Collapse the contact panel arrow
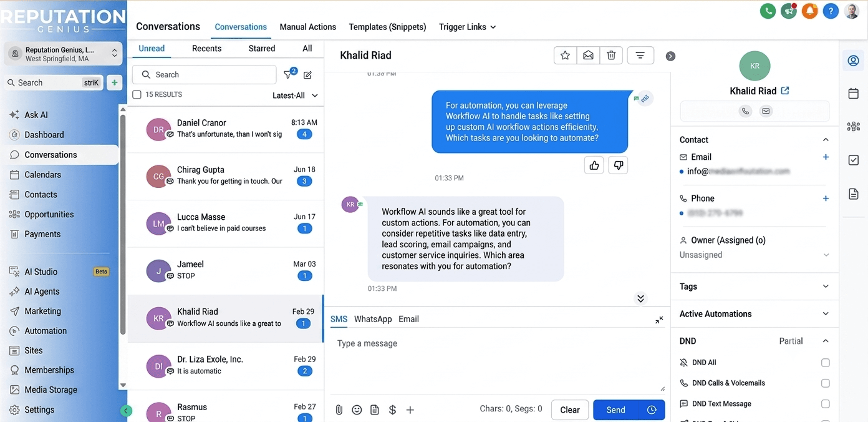Screen dimensions: 868x422 (x=670, y=56)
